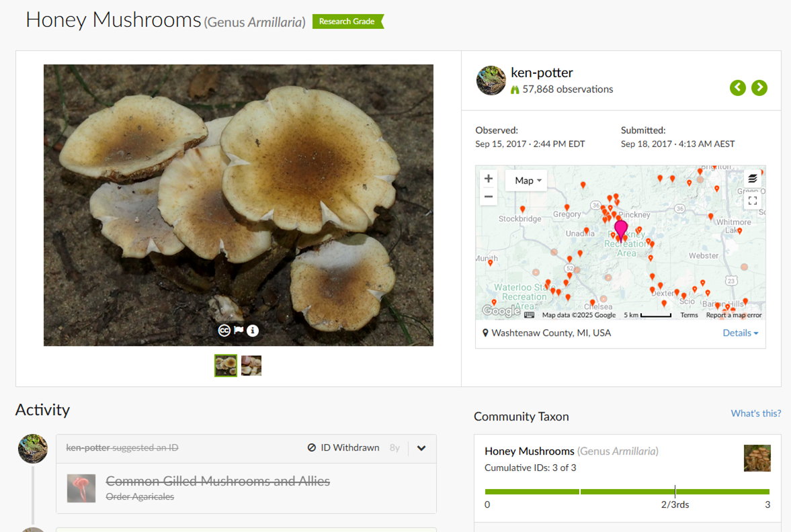
Task: Expand withdrawn ID options chevron
Action: [421, 448]
